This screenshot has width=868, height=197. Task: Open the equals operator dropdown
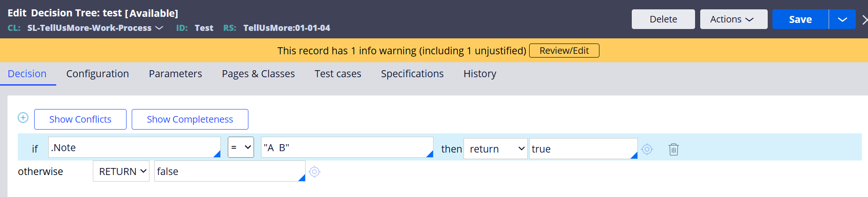coord(241,147)
